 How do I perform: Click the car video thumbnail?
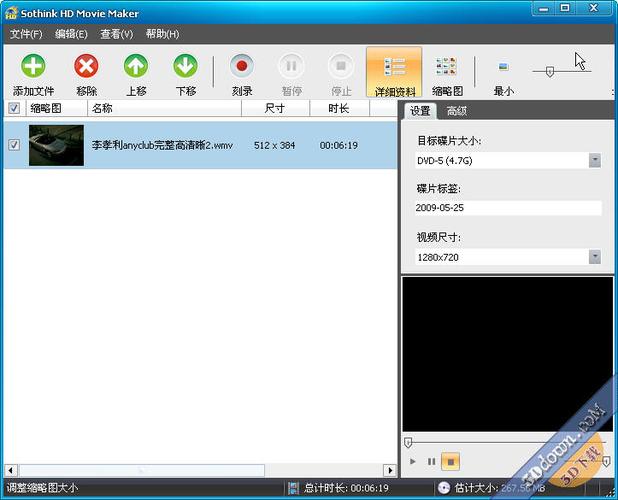coord(56,145)
